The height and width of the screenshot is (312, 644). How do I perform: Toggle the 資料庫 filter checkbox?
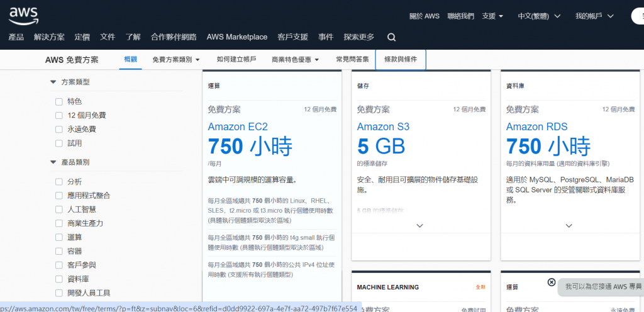coord(59,279)
